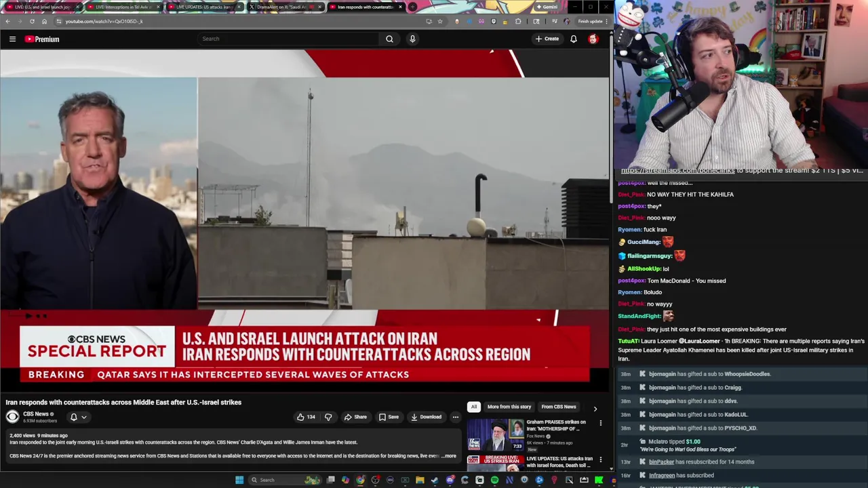Click the binPacker username in stream events
868x488 pixels.
661,462
